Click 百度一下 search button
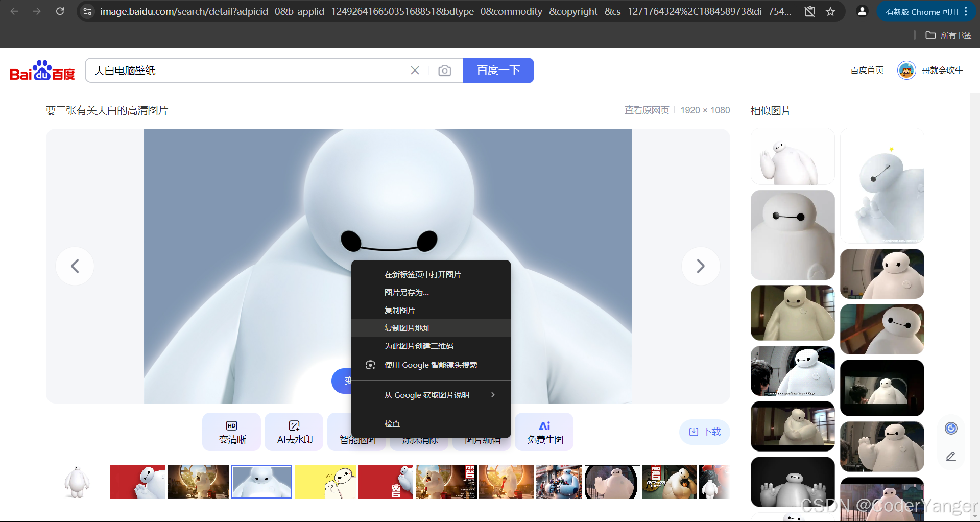Image resolution: width=980 pixels, height=522 pixels. [x=498, y=70]
